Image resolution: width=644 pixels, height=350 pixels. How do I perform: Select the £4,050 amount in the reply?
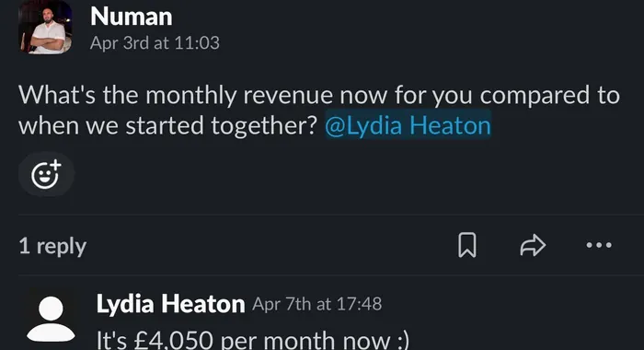[x=174, y=340]
